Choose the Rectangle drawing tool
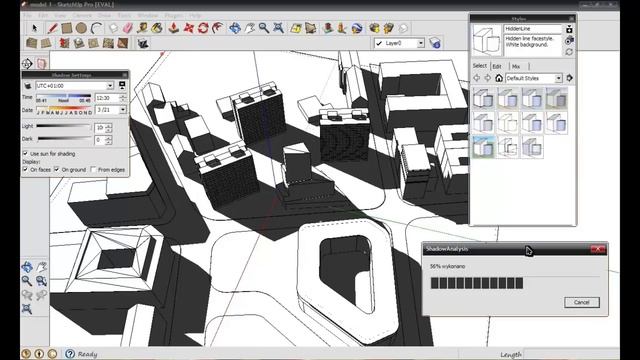Image resolution: width=640 pixels, height=360 pixels. 67,28
